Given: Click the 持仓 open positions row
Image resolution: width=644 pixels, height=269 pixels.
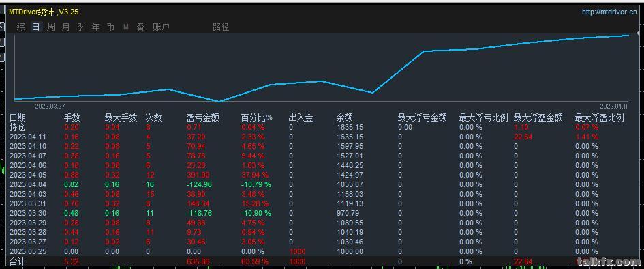Looking at the screenshot, I should click(17, 127).
